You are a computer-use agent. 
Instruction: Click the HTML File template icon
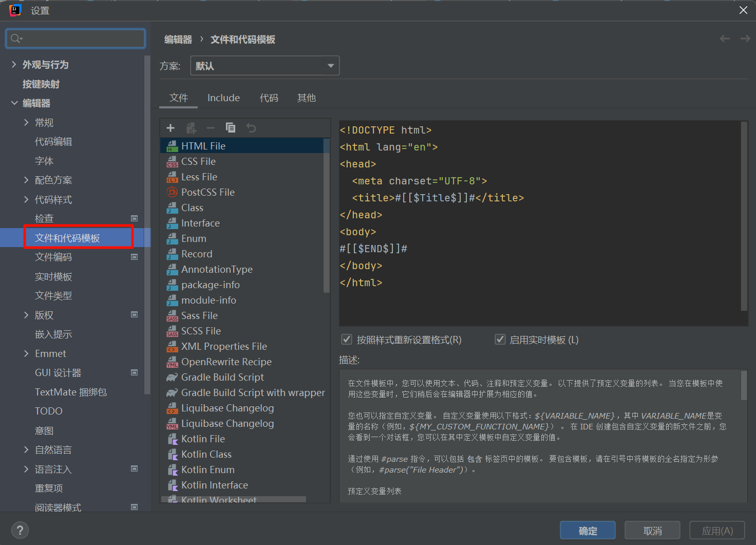[x=173, y=146]
